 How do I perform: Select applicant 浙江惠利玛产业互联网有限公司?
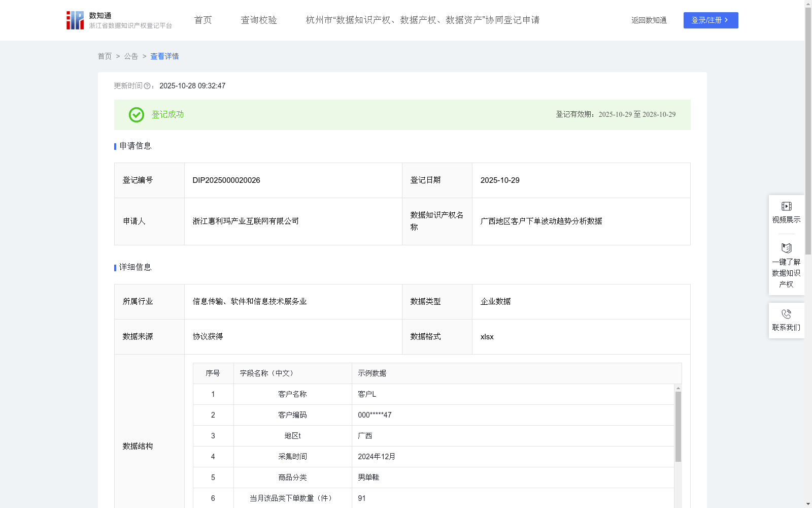point(246,221)
